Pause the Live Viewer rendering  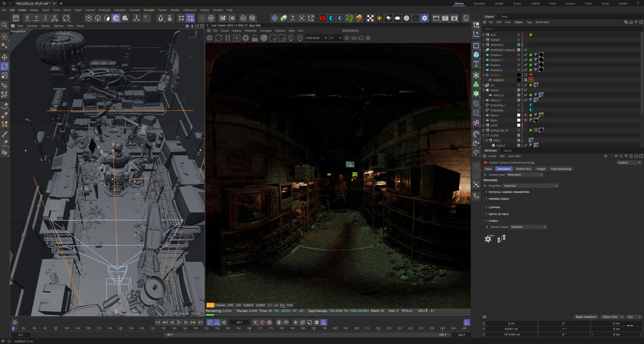pos(227,38)
